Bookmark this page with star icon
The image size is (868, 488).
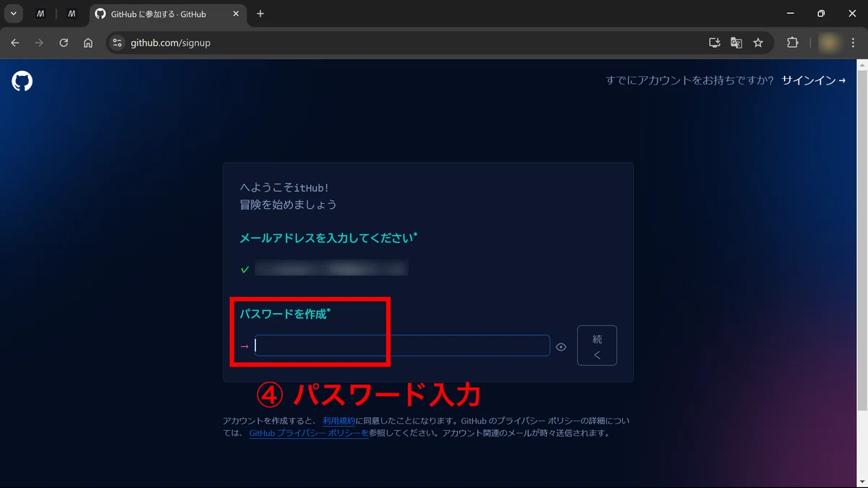(x=758, y=43)
